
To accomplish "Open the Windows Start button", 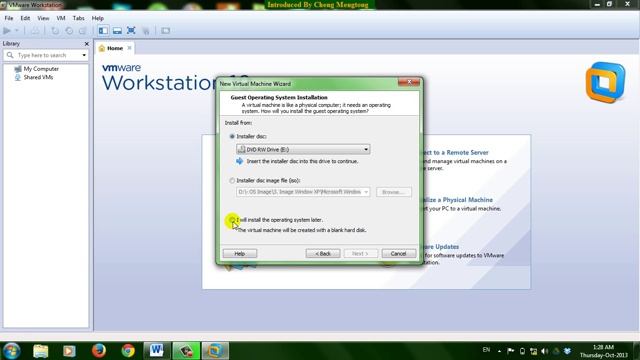I will (11, 351).
